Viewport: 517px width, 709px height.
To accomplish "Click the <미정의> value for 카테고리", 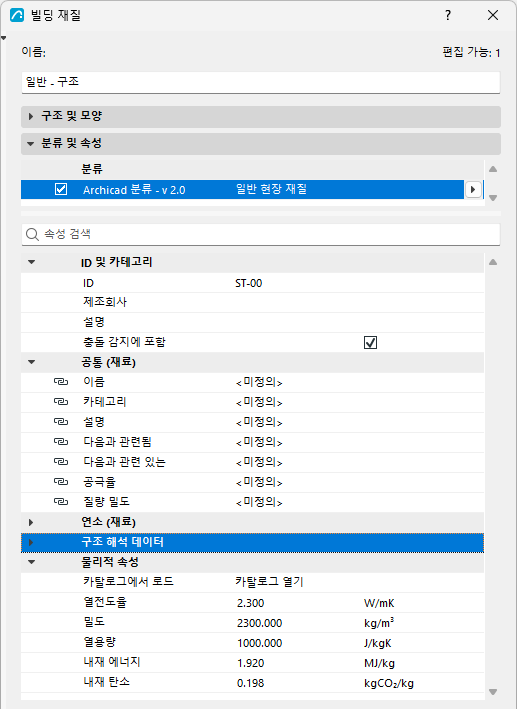I will 259,402.
